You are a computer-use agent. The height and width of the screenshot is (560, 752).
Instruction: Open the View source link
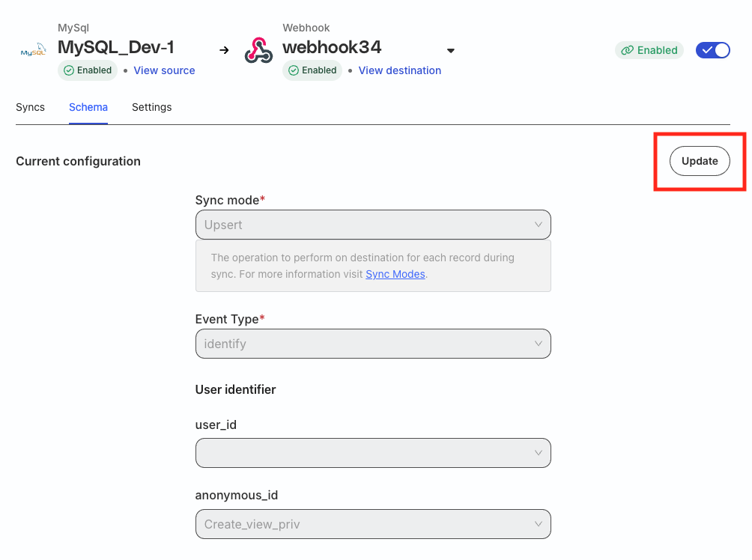tap(164, 70)
